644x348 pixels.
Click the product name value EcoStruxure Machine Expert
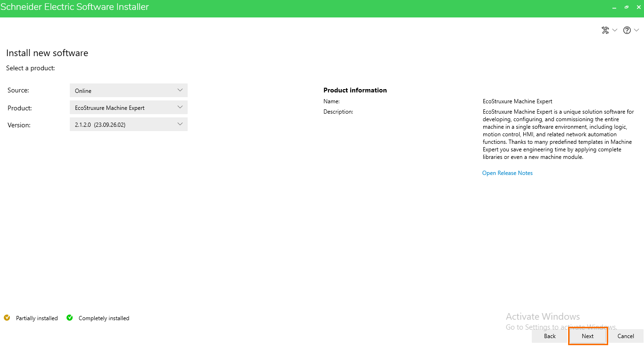tap(517, 101)
